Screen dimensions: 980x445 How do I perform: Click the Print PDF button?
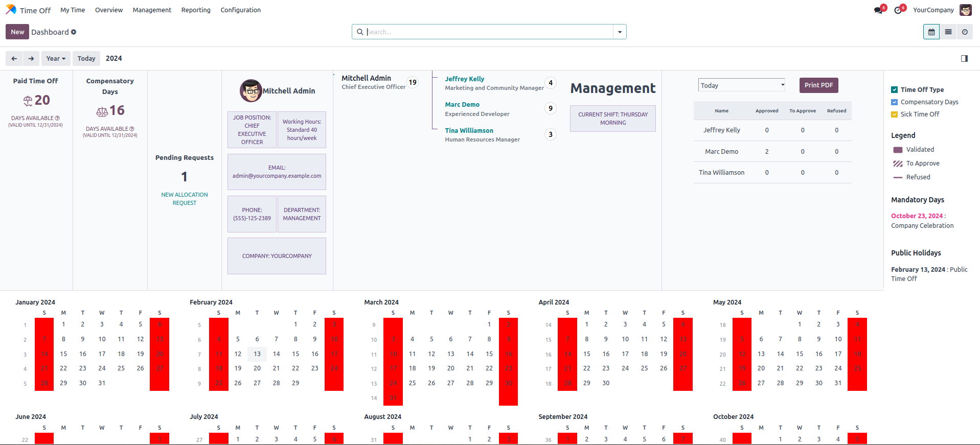(x=819, y=85)
